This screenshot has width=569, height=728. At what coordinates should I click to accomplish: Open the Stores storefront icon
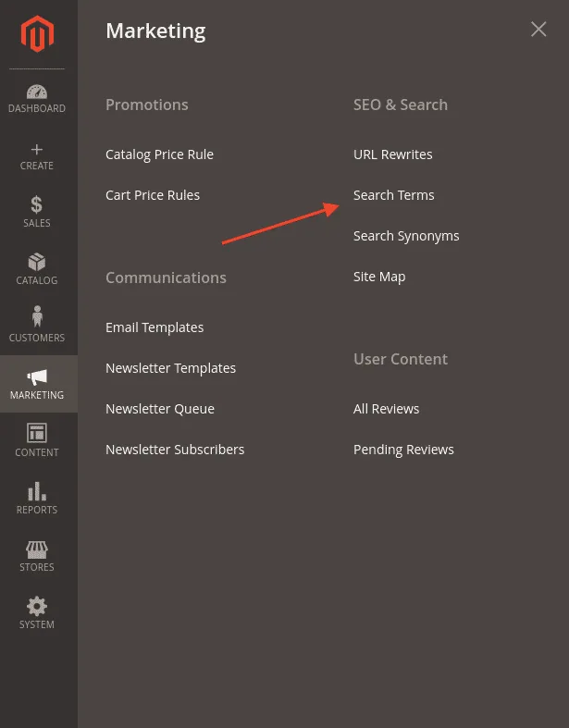[x=37, y=549]
